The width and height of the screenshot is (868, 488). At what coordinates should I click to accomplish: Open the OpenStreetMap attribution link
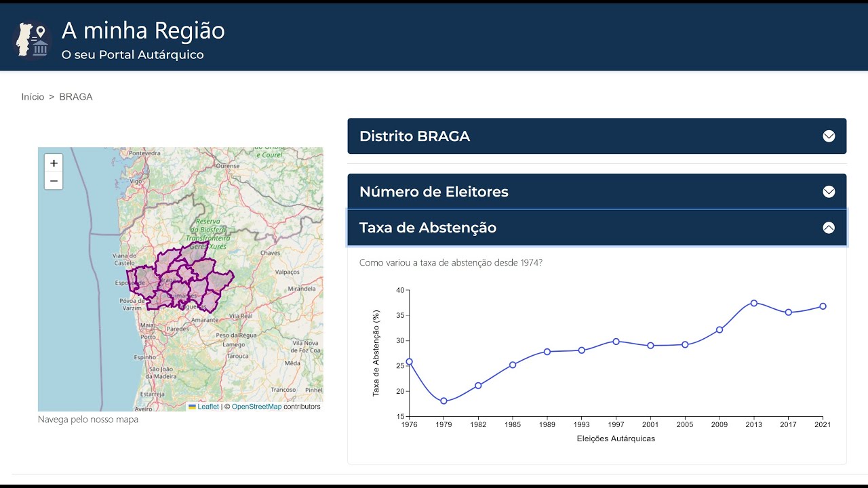coord(256,407)
